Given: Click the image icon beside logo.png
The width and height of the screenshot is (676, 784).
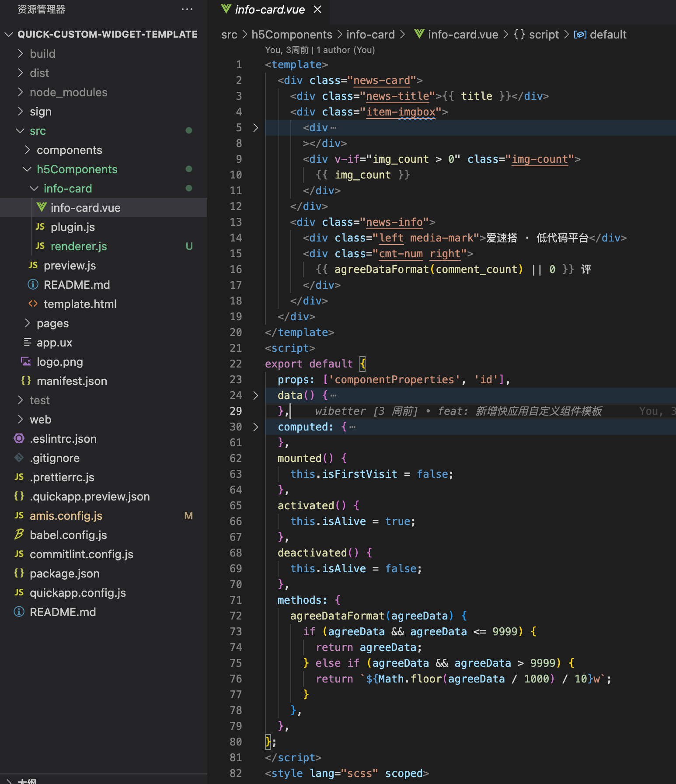Looking at the screenshot, I should [26, 361].
